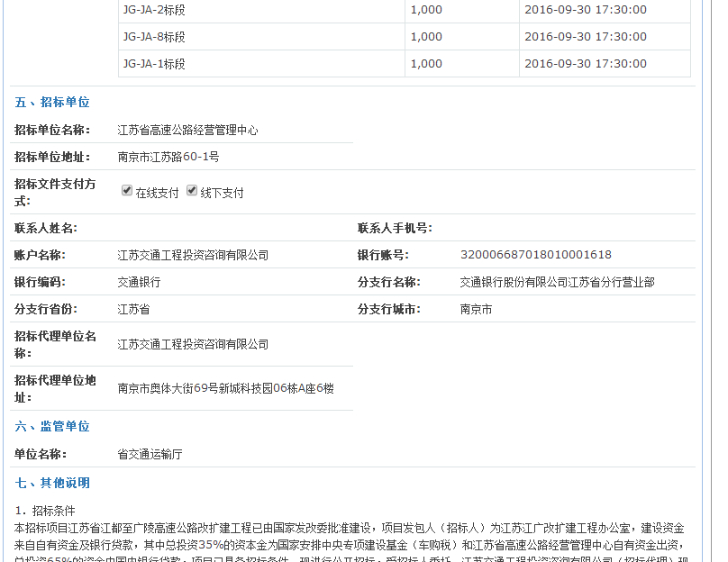Toggle the 线下支付 checkbox
Viewport: 728px width, 562px height.
pyautogui.click(x=192, y=191)
